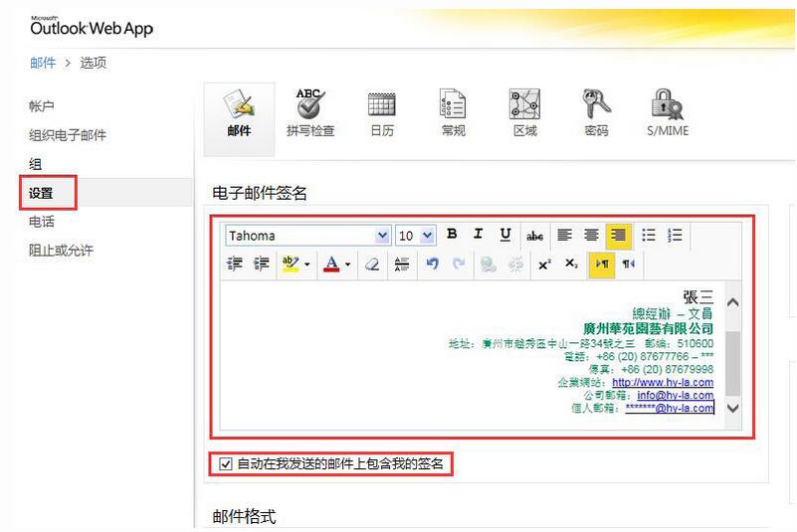The width and height of the screenshot is (797, 532).
Task: Click the http://www.hy-la.com link
Action: tap(663, 382)
